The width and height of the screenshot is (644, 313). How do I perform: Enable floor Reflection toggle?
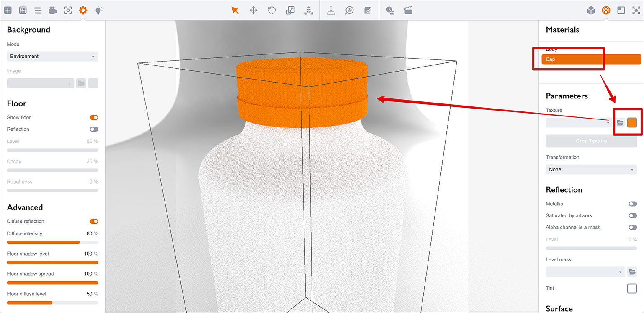pos(94,129)
